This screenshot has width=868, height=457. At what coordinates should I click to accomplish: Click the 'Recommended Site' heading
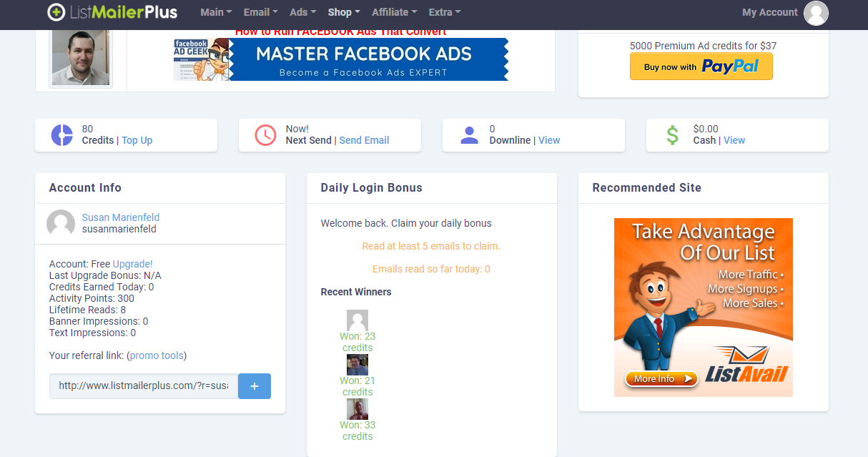(647, 188)
